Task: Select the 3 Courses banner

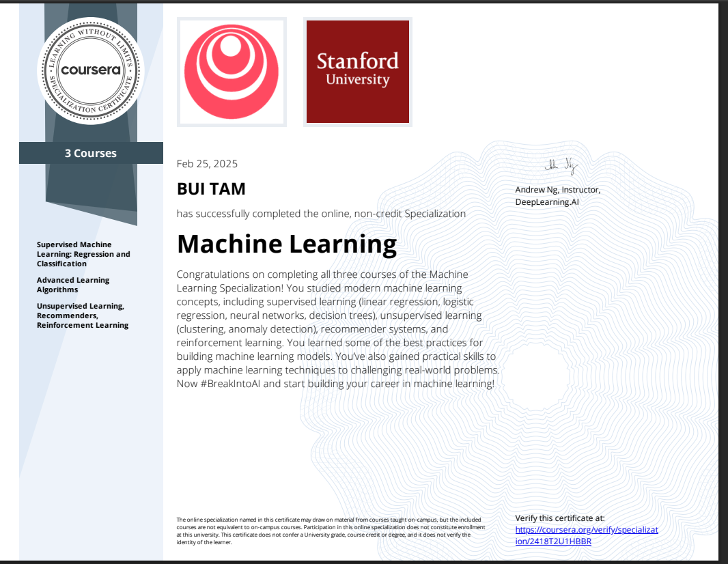Action: 91,153
